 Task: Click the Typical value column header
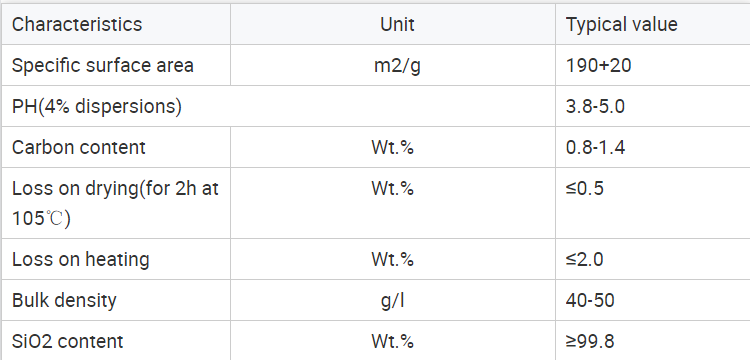point(653,24)
